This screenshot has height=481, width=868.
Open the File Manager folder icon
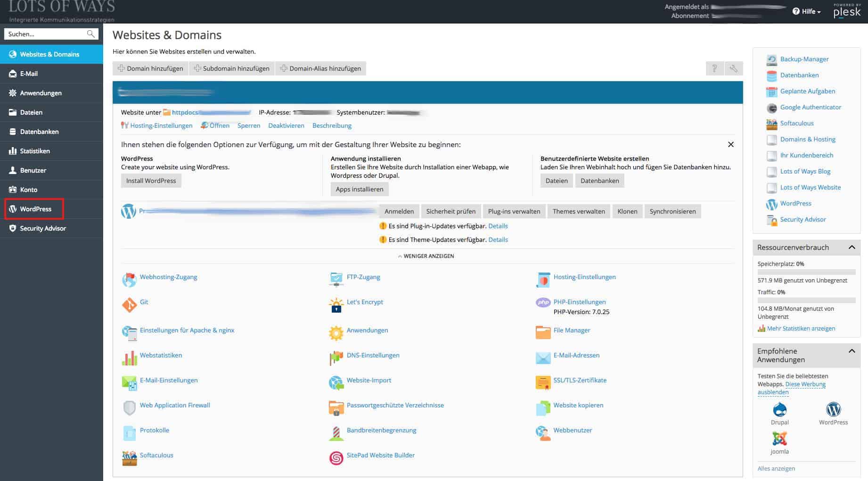point(543,332)
